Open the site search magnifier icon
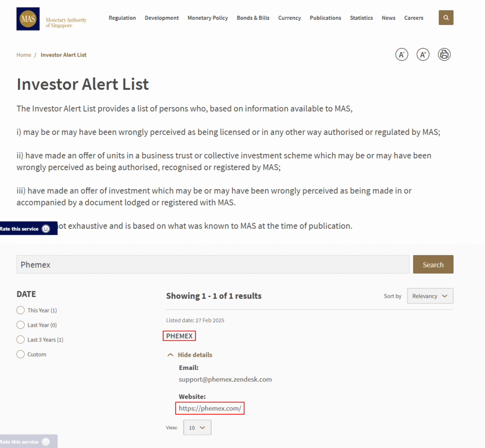The image size is (485, 448). (x=446, y=17)
